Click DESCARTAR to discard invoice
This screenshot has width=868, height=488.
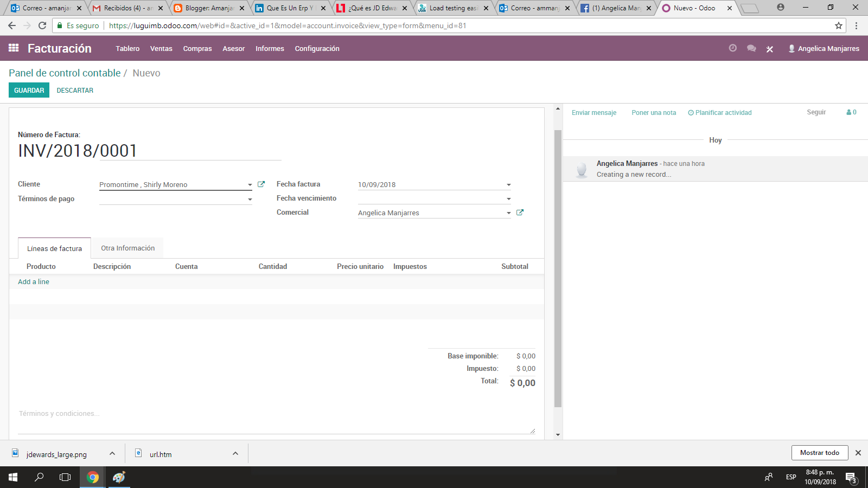pos(75,91)
